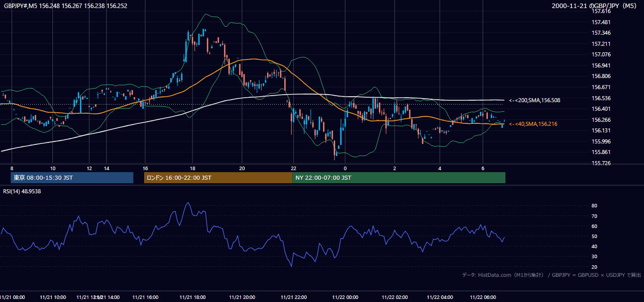
Task: Click hour label 22 on the chart time axis
Action: (293, 168)
